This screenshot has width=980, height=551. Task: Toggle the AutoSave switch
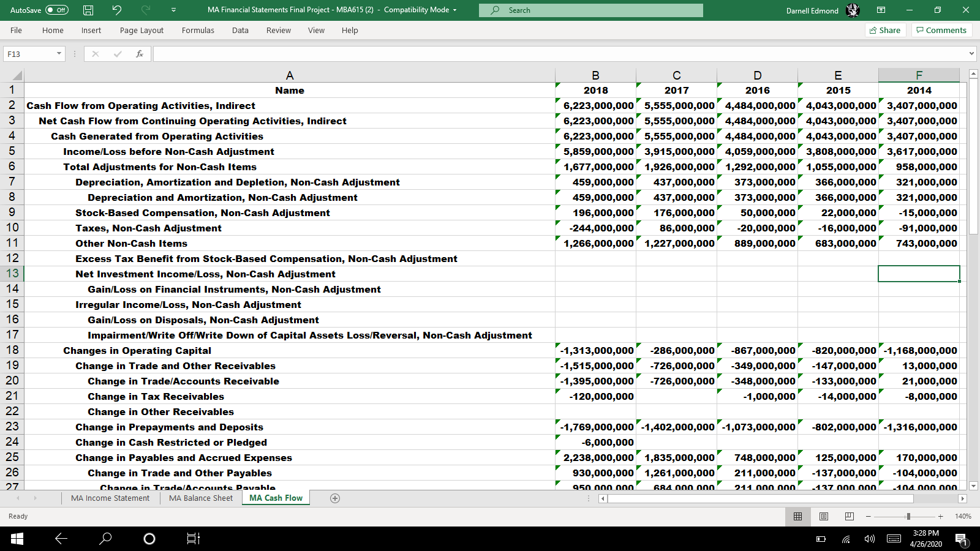pos(57,10)
